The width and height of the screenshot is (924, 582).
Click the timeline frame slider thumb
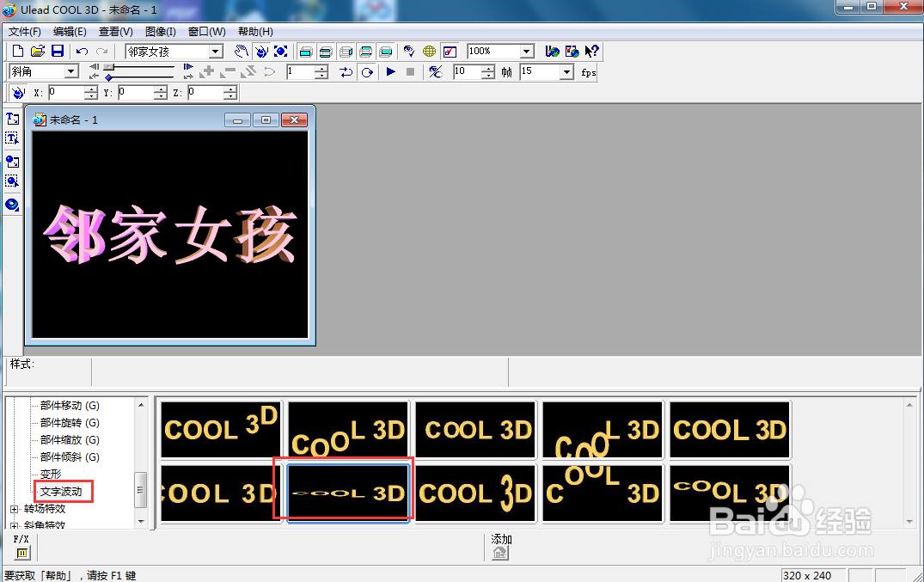click(109, 67)
